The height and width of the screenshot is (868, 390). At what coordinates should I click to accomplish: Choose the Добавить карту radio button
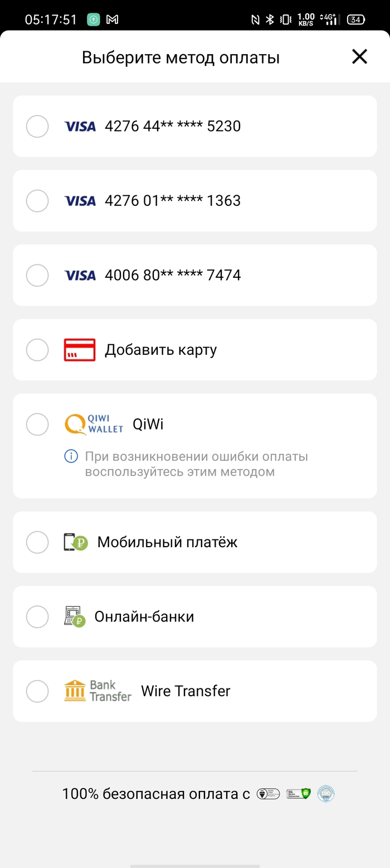pos(37,350)
